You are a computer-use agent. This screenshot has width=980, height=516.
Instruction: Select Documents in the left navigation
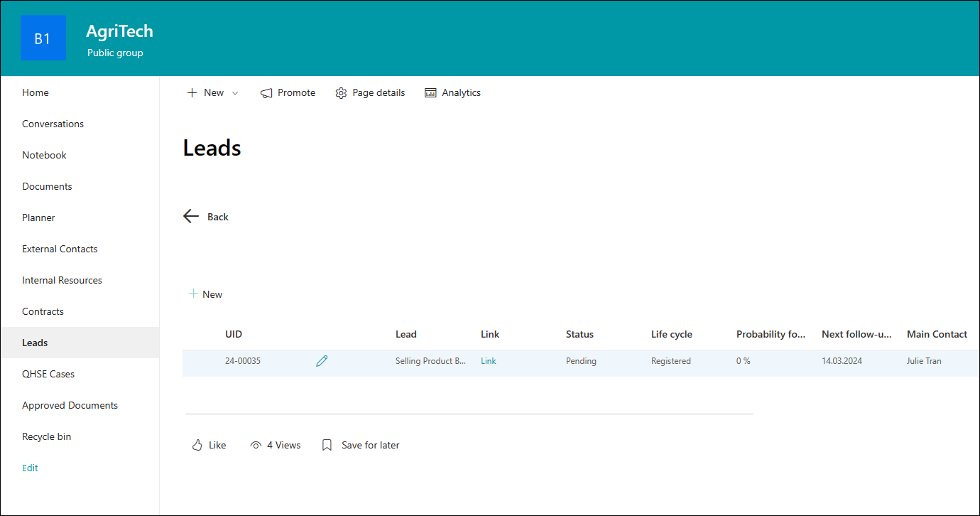click(47, 186)
